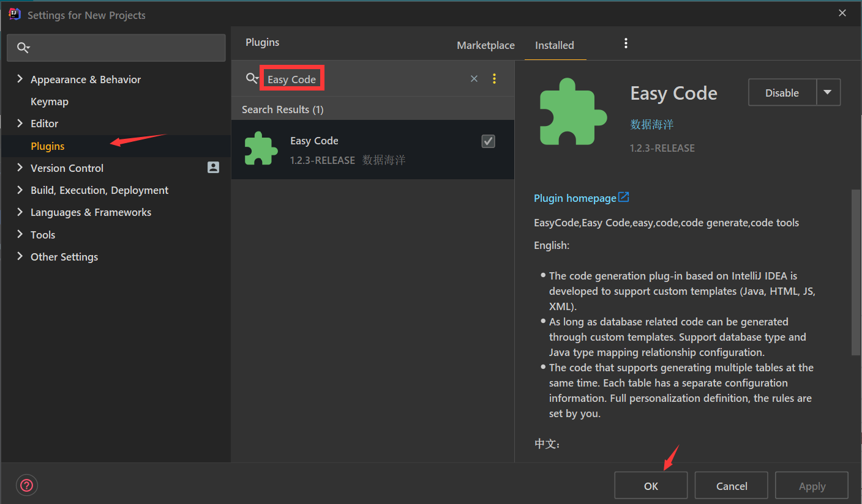
Task: Uncheck the Easy Code enabled checkbox
Action: [488, 141]
